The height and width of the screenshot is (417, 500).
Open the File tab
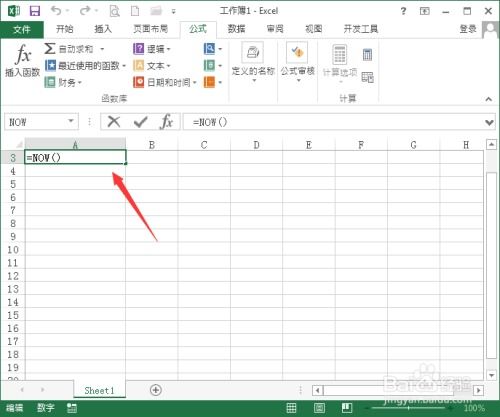22,30
